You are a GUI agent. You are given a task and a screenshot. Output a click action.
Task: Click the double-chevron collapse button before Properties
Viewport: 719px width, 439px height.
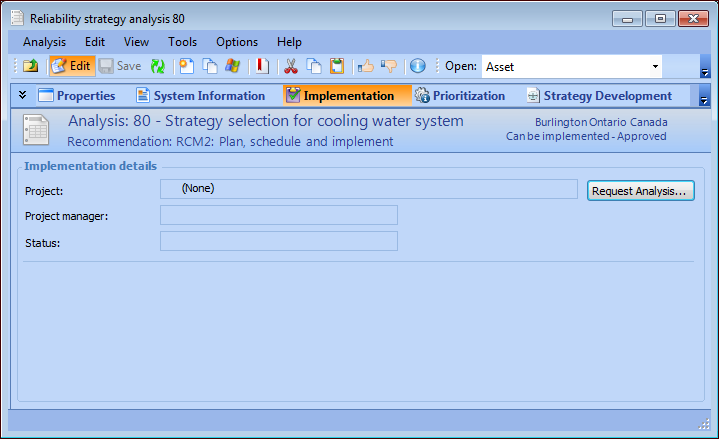(x=22, y=95)
